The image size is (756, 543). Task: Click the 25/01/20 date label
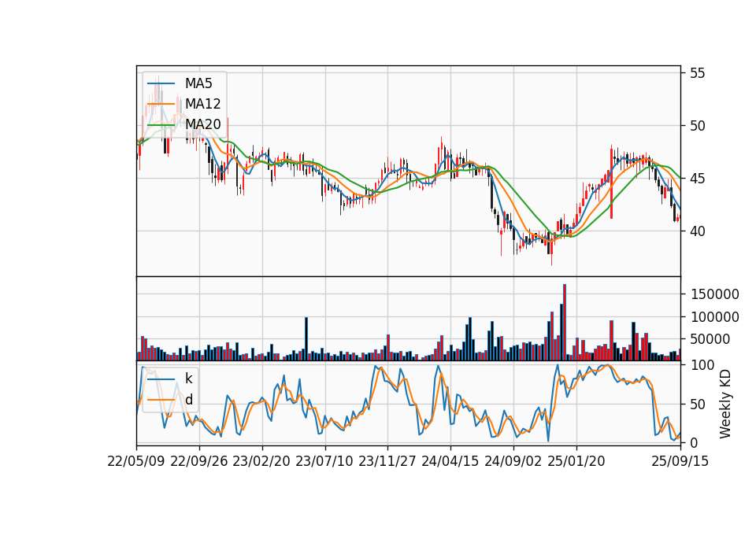coord(576,461)
